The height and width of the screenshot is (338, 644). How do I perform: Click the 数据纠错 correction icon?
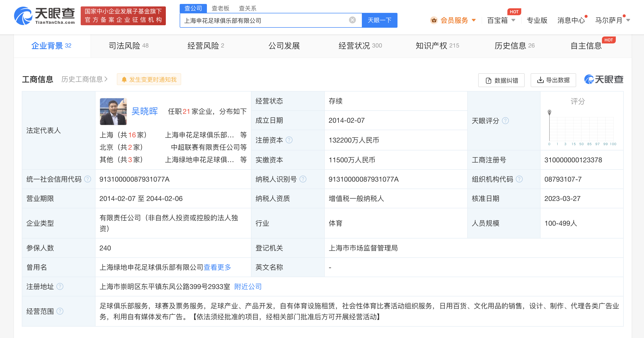[488, 80]
